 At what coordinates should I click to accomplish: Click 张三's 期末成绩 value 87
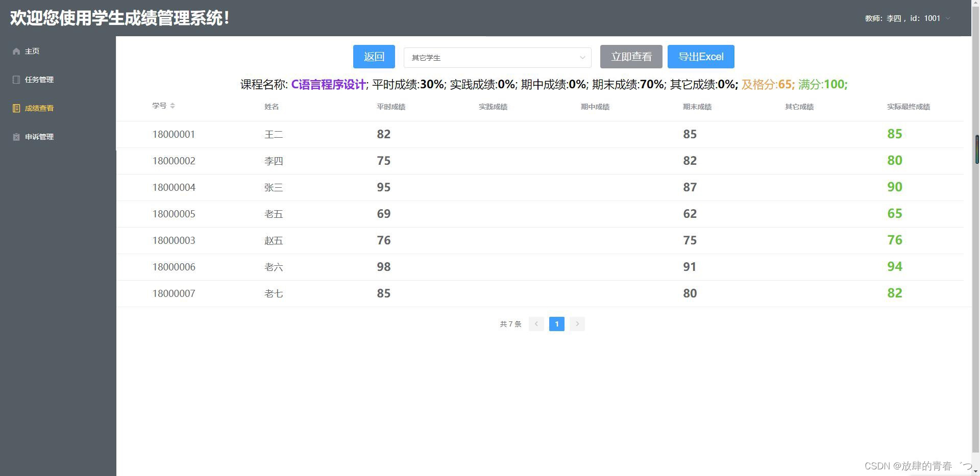(x=690, y=187)
